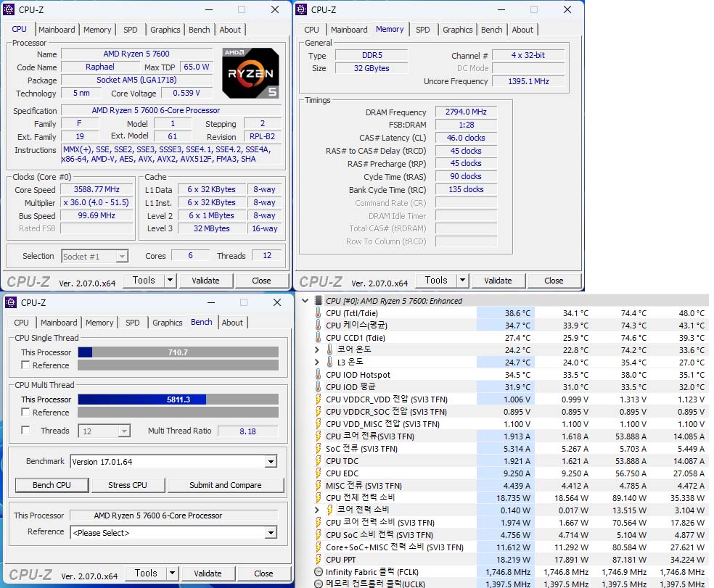Click the lightning icon beside CPU PPT
This screenshot has width=714, height=588.
(x=319, y=559)
